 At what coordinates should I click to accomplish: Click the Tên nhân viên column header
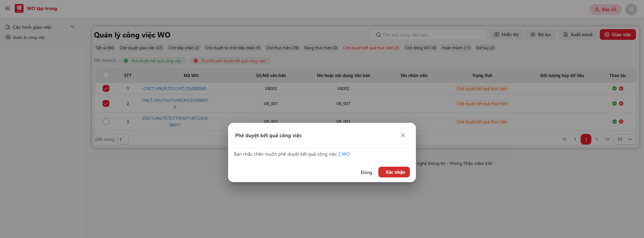tap(414, 76)
